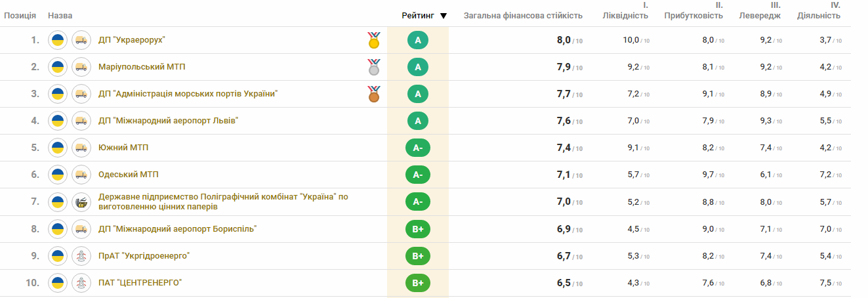Click the Ukraine flag in Одеський МТП row
This screenshot has height=298, width=868.
58,175
